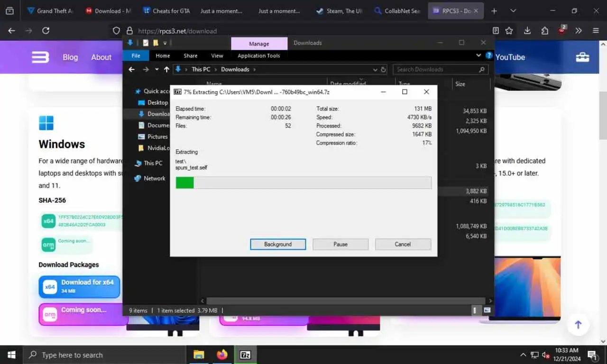The image size is (607, 364).
Task: Click the uBlock extension icon
Action: [562, 30]
